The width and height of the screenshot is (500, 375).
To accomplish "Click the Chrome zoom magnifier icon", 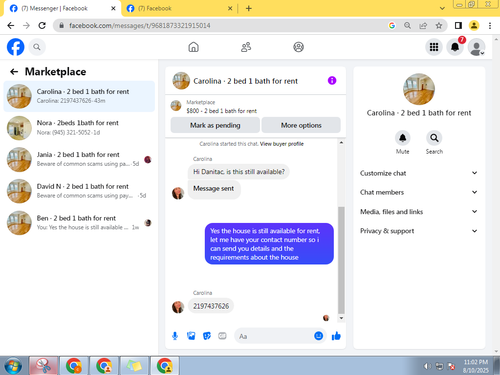I will [x=407, y=25].
